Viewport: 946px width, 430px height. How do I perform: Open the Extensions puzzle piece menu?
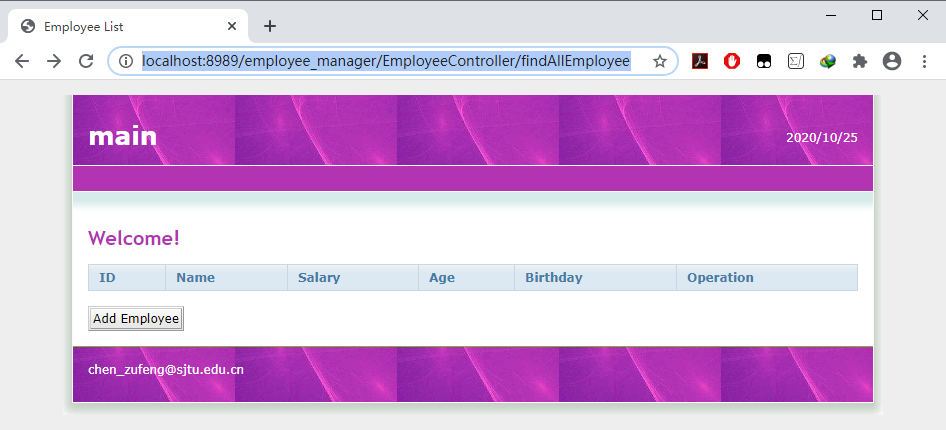pos(860,61)
